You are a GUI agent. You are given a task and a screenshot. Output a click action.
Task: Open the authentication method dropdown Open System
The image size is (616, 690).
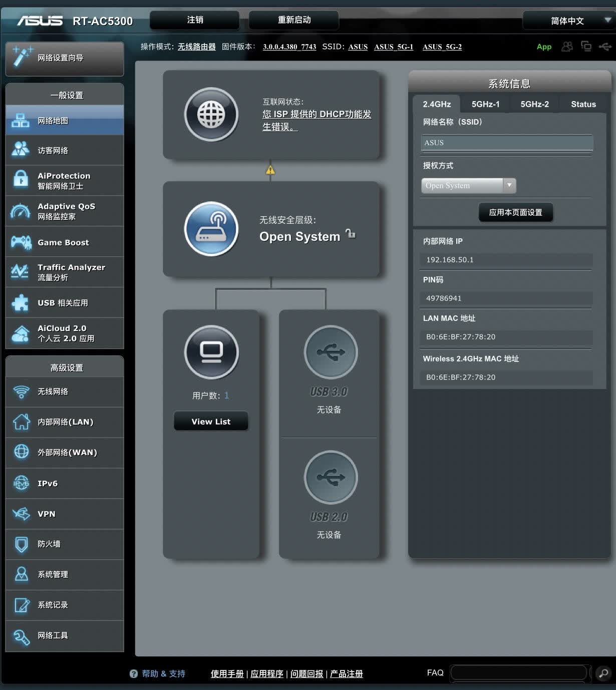(x=468, y=185)
